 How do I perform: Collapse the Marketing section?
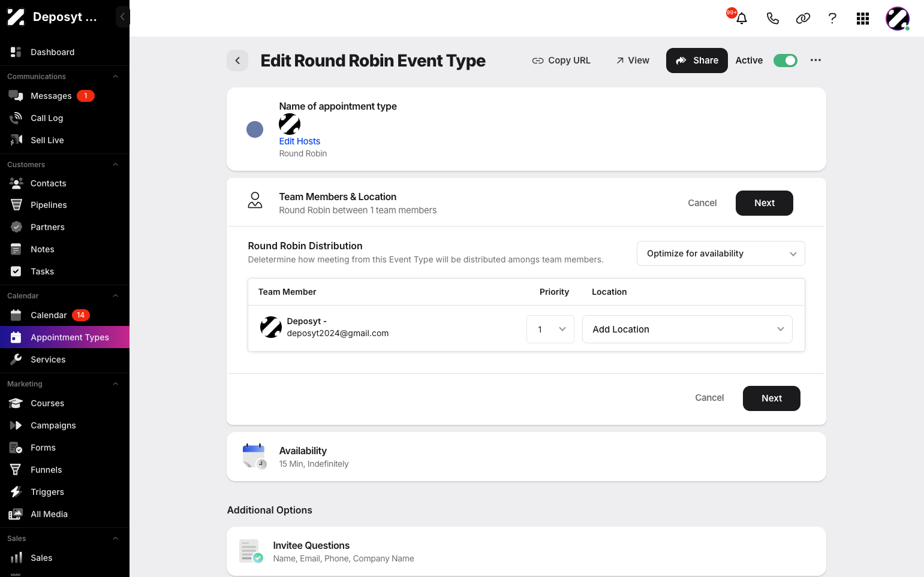(116, 384)
